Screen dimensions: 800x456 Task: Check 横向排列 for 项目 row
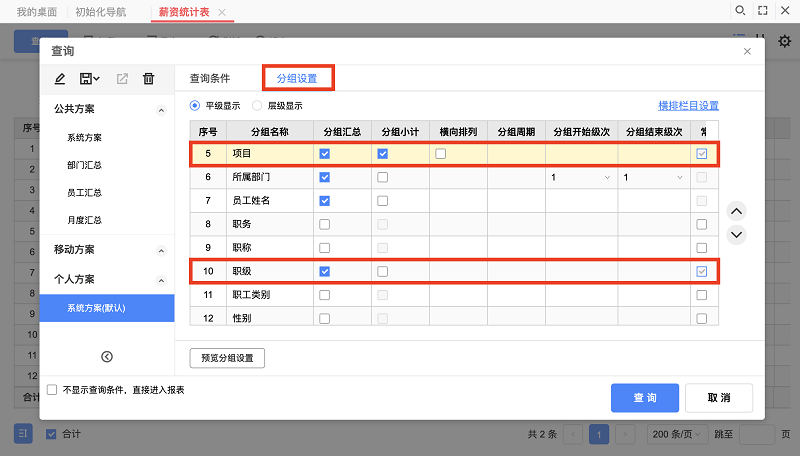click(x=441, y=154)
